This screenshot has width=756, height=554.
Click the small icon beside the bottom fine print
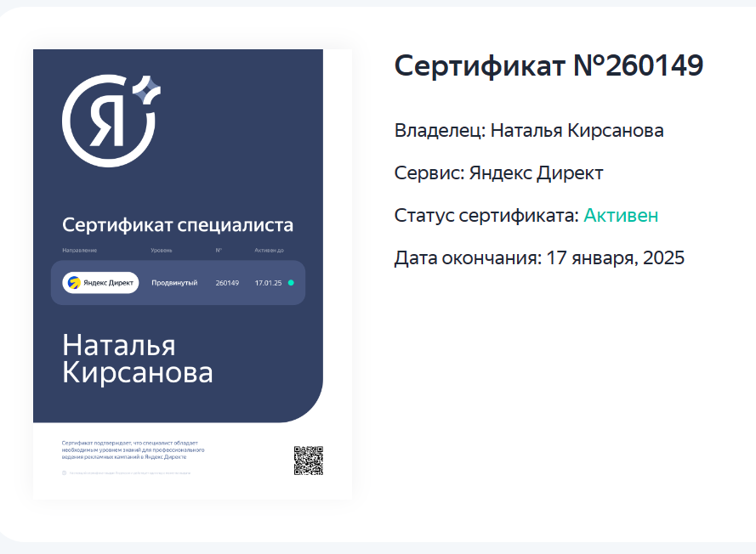coord(65,472)
